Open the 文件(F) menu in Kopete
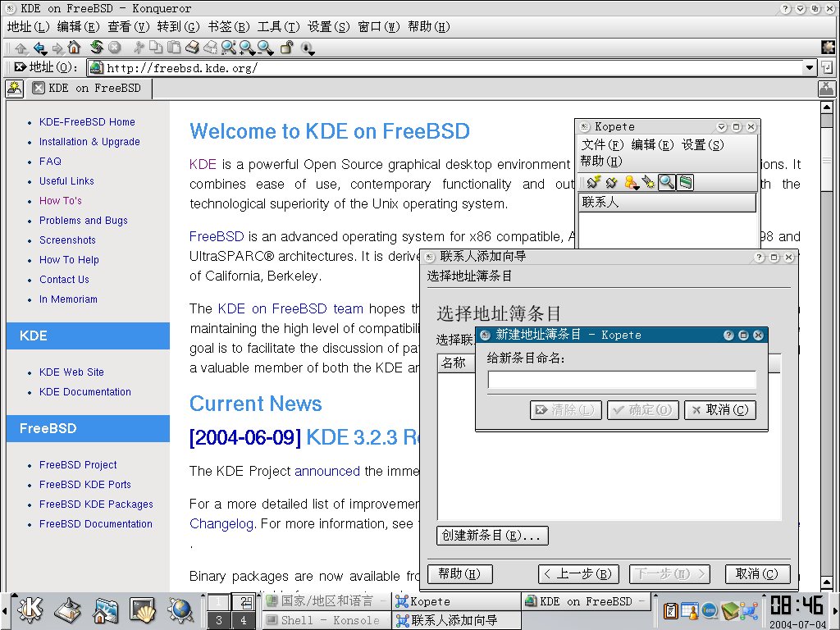The image size is (840, 630). point(603,144)
